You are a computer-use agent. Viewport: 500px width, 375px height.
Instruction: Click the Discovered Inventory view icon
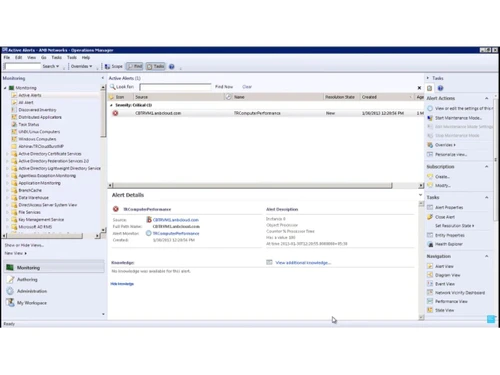[x=14, y=110]
